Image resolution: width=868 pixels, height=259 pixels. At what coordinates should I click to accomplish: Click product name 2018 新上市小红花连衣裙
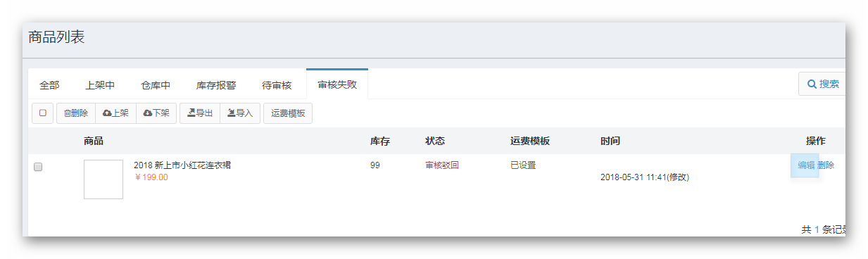click(182, 165)
